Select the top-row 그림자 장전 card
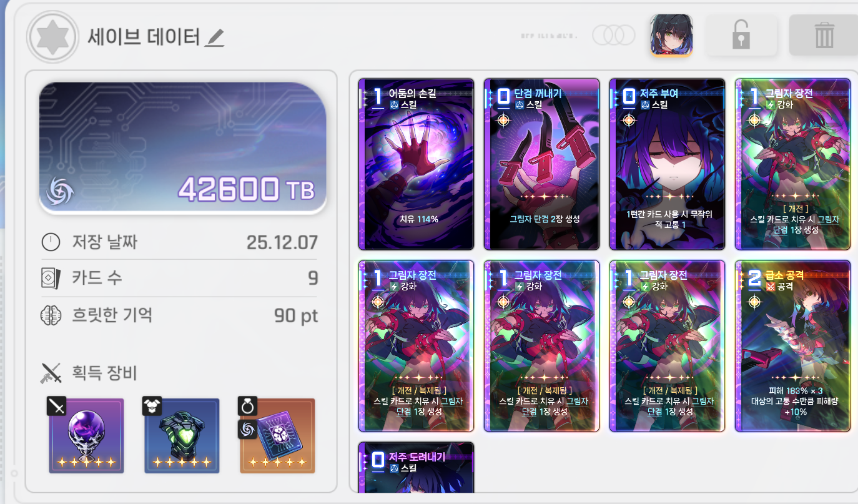The image size is (858, 504). click(792, 164)
